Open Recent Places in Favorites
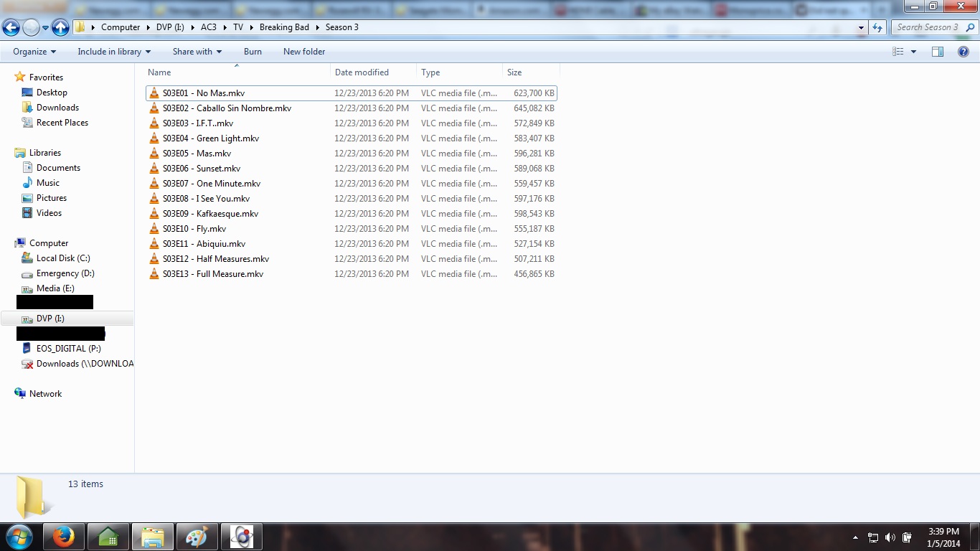This screenshot has width=980, height=551. (62, 123)
